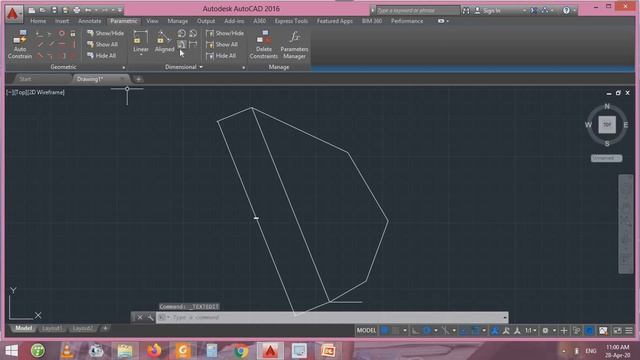This screenshot has width=640, height=360.
Task: Click Hide All geometric constraints
Action: point(101,56)
